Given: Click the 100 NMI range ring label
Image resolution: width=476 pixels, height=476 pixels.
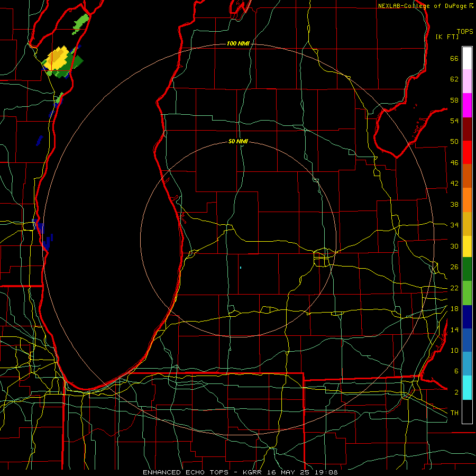Looking at the screenshot, I should click(x=238, y=44).
